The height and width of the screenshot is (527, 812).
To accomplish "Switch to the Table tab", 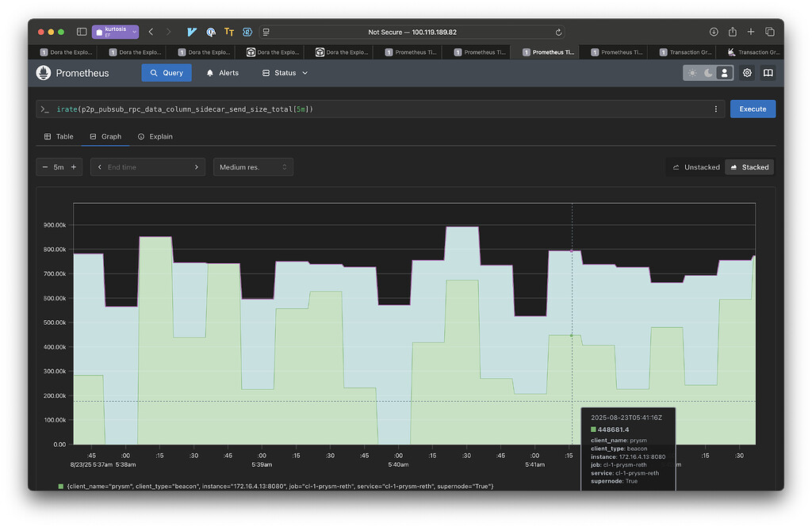I will [x=59, y=136].
